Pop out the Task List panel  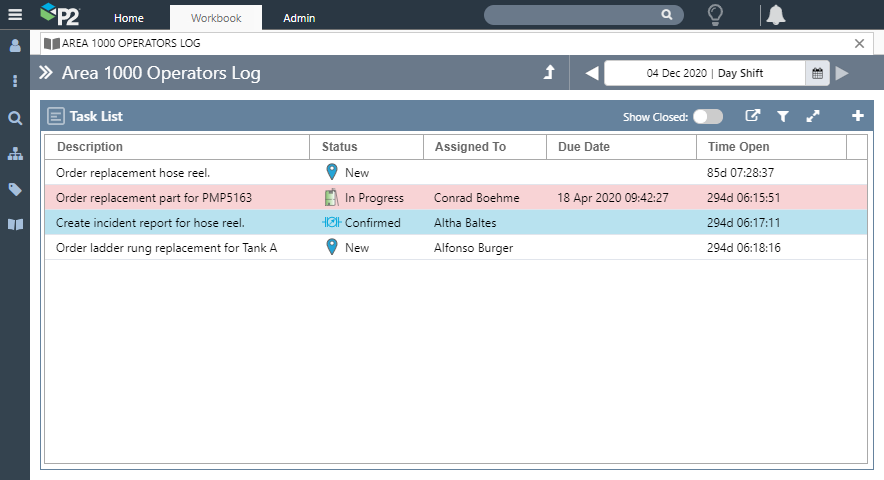point(753,116)
